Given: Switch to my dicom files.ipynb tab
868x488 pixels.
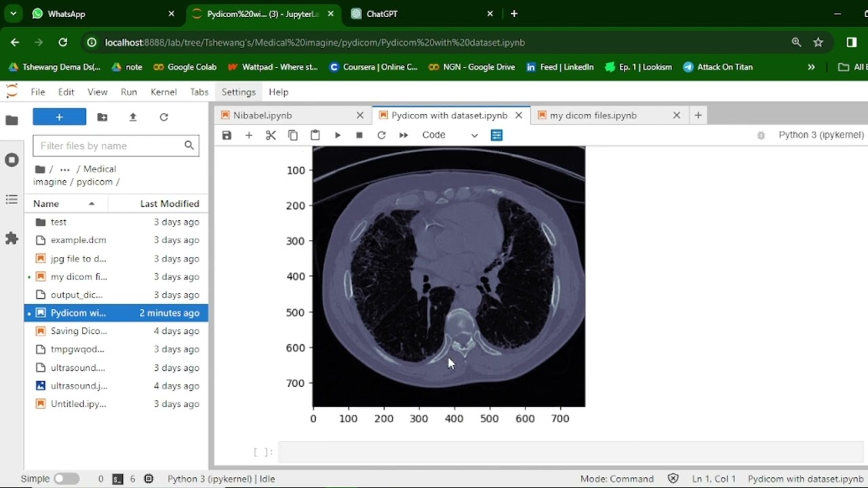Looking at the screenshot, I should point(593,115).
